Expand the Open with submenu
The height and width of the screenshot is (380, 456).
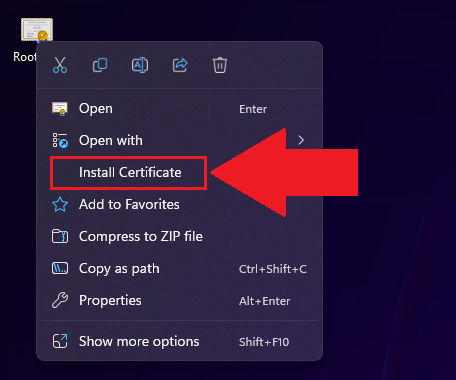pos(180,140)
